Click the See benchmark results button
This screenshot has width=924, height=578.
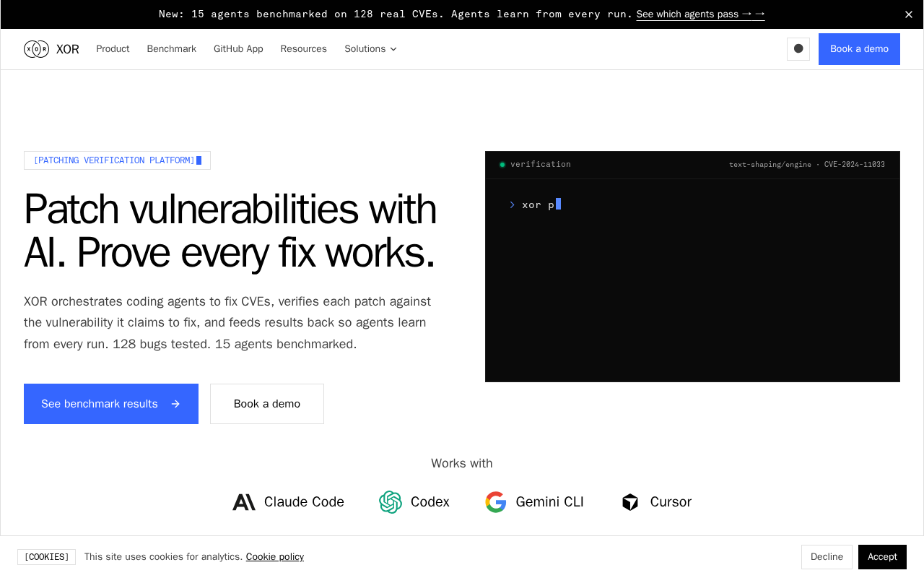111,404
